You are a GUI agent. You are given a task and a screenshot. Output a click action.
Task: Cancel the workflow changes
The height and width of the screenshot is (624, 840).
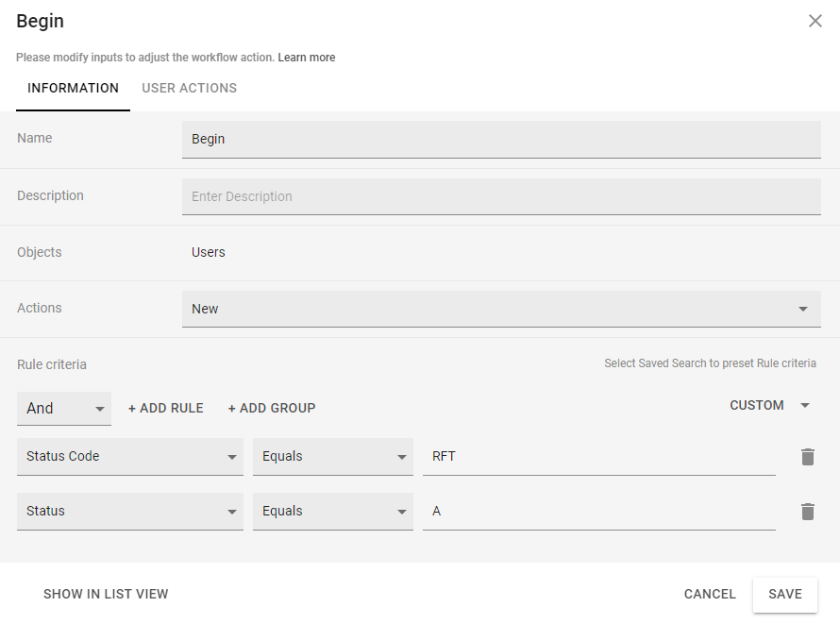click(710, 594)
